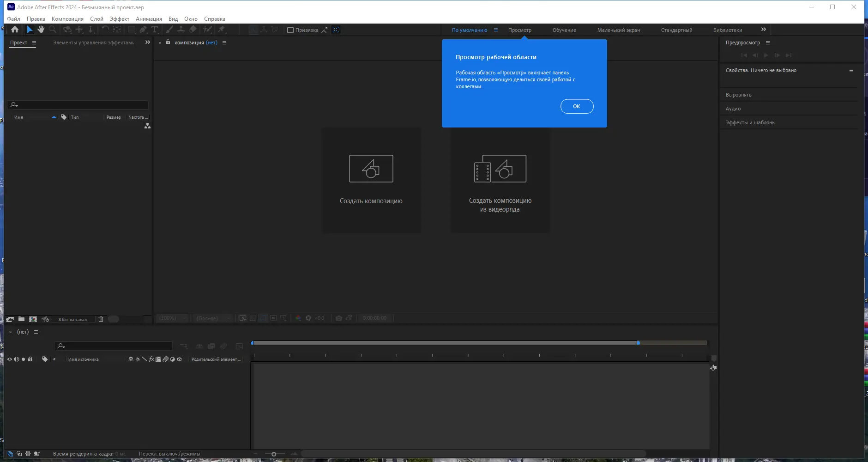The image size is (868, 462).
Task: Click the trash icon in the Project panel
Action: [x=101, y=319]
